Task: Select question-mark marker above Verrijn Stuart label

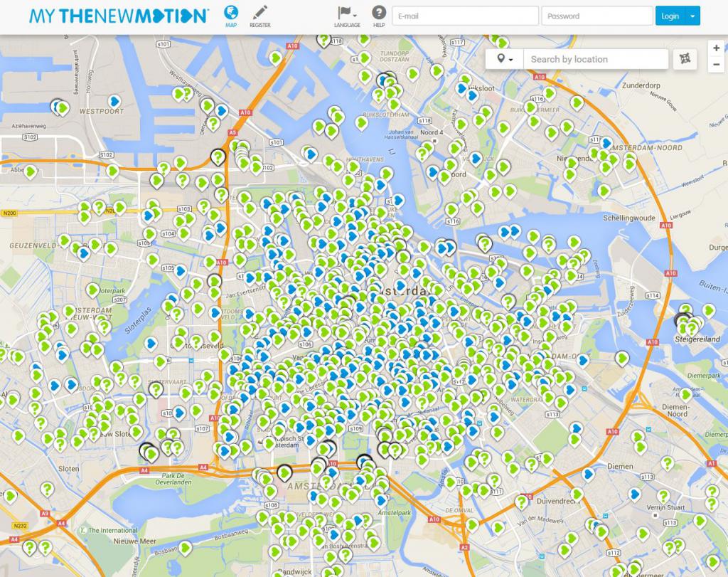Action: point(663,495)
